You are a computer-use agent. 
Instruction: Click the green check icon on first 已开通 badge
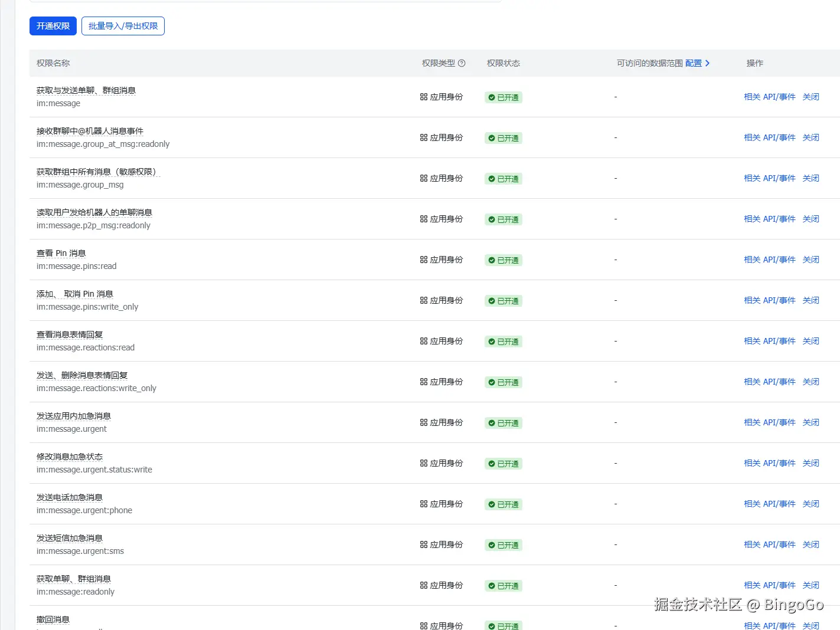(491, 97)
